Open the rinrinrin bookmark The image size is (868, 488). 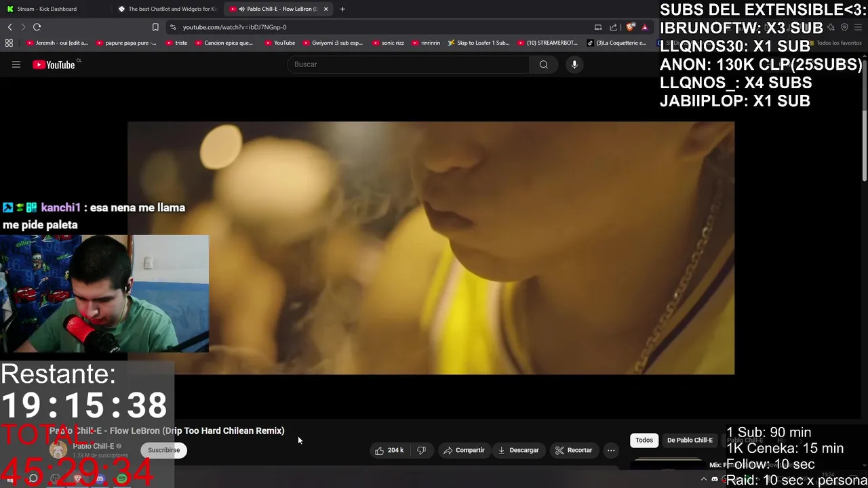426,43
